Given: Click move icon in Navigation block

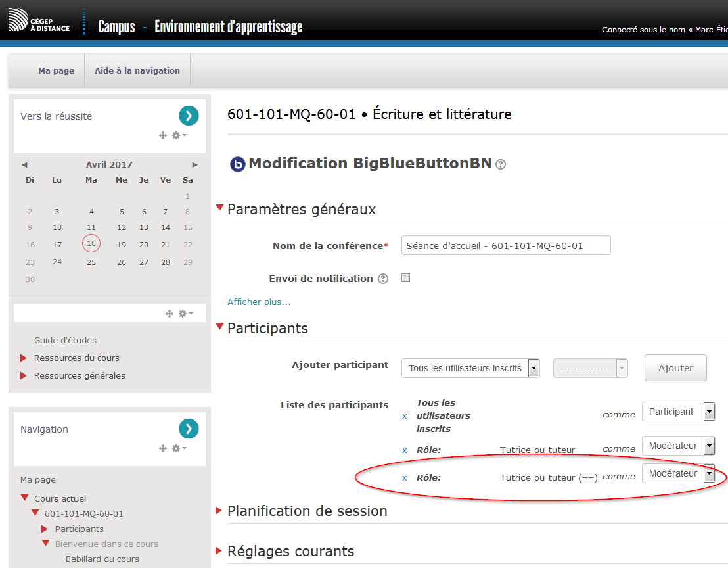Looking at the screenshot, I should click(x=163, y=448).
